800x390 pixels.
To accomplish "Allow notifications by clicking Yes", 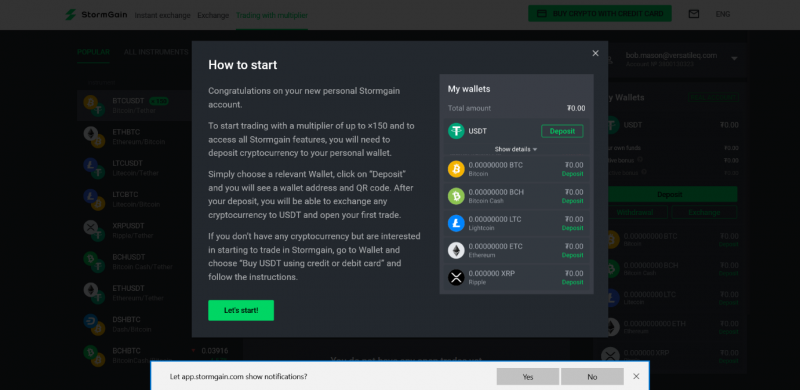I will (528, 377).
